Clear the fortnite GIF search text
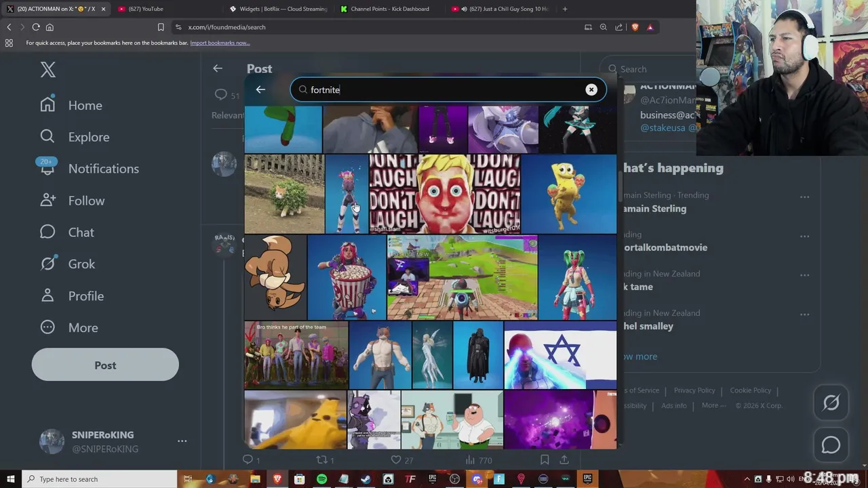 pyautogui.click(x=591, y=89)
